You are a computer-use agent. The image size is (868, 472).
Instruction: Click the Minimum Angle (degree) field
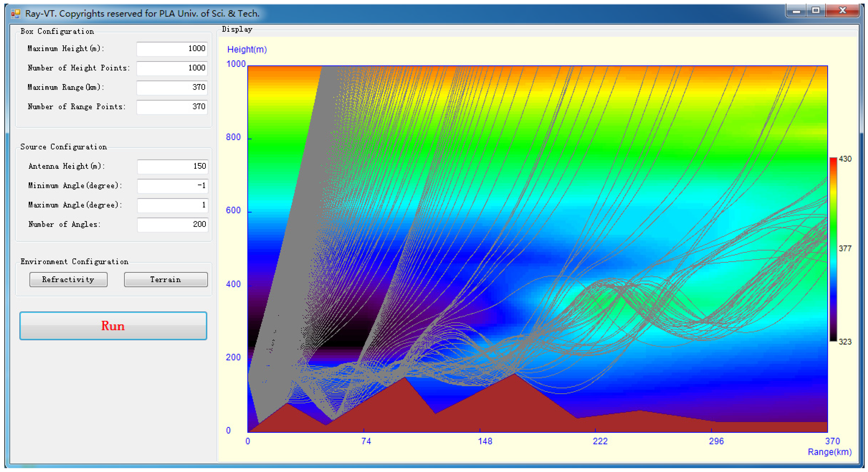(x=172, y=186)
